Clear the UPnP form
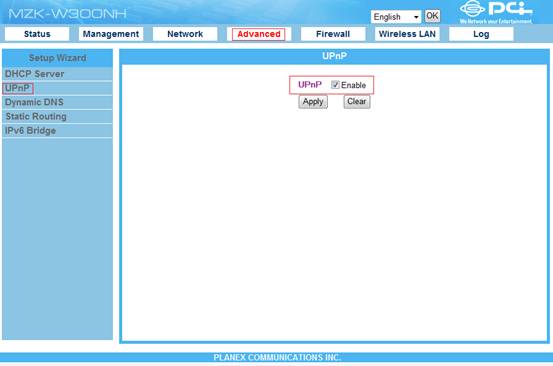The width and height of the screenshot is (553, 366). [x=357, y=102]
